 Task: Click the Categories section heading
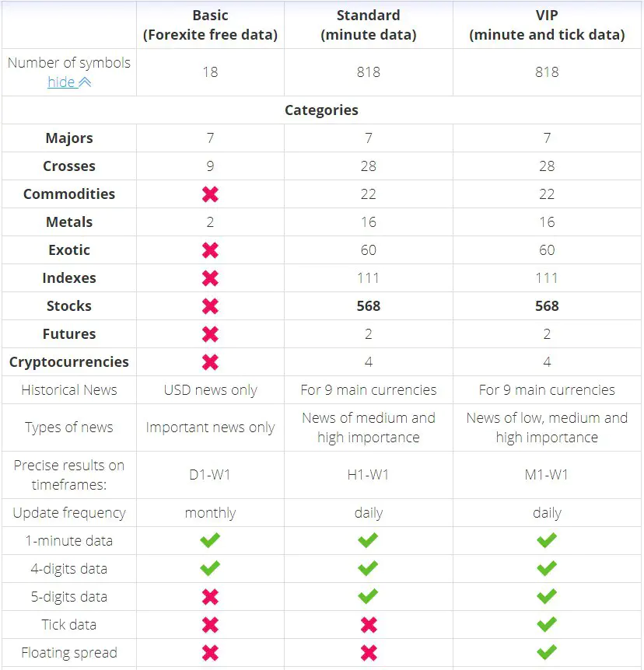click(x=321, y=110)
